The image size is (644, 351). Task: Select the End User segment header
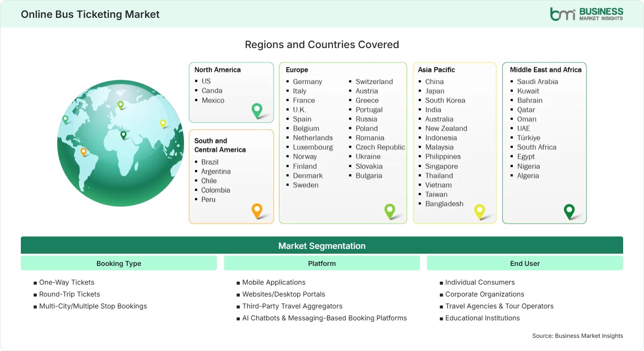[525, 263]
